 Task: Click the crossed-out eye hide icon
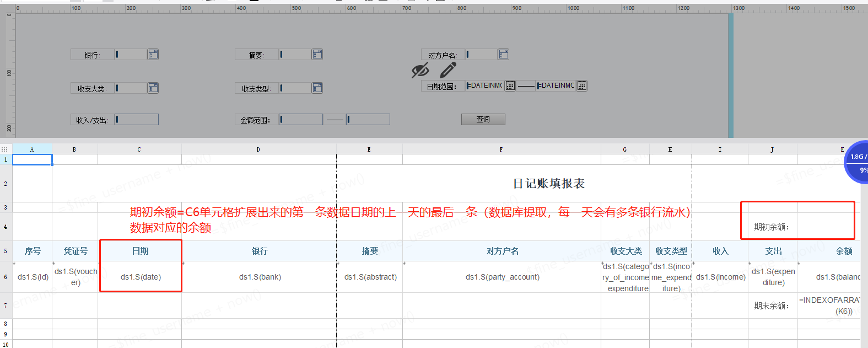point(420,70)
